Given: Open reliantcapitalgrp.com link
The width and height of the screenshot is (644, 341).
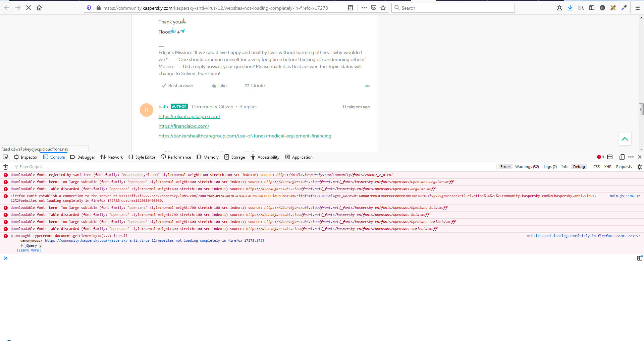Looking at the screenshot, I should pos(190,116).
